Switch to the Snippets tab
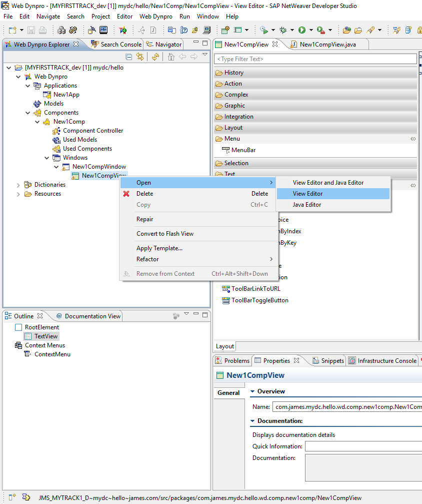This screenshot has width=422, height=504. tap(328, 361)
